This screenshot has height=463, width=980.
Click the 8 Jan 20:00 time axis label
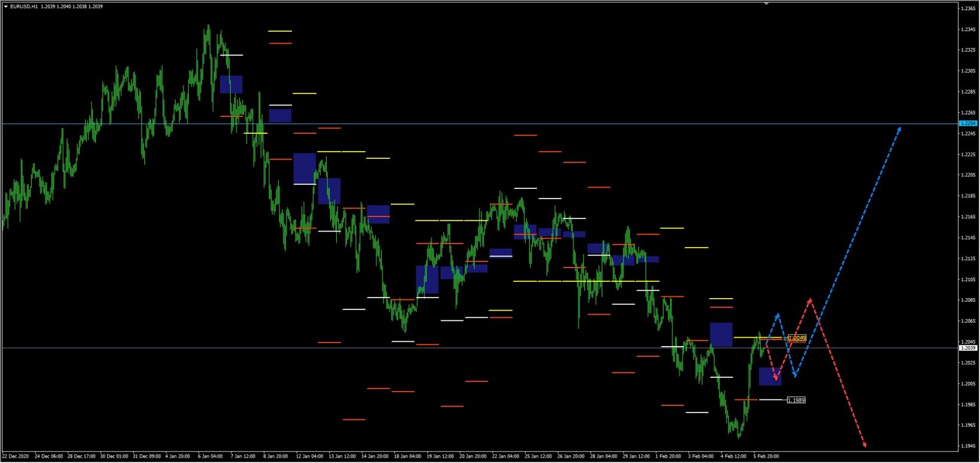pos(276,456)
